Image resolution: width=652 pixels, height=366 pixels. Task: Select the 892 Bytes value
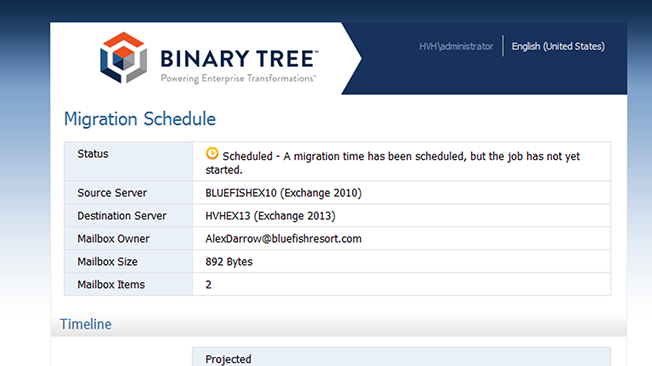pyautogui.click(x=229, y=262)
